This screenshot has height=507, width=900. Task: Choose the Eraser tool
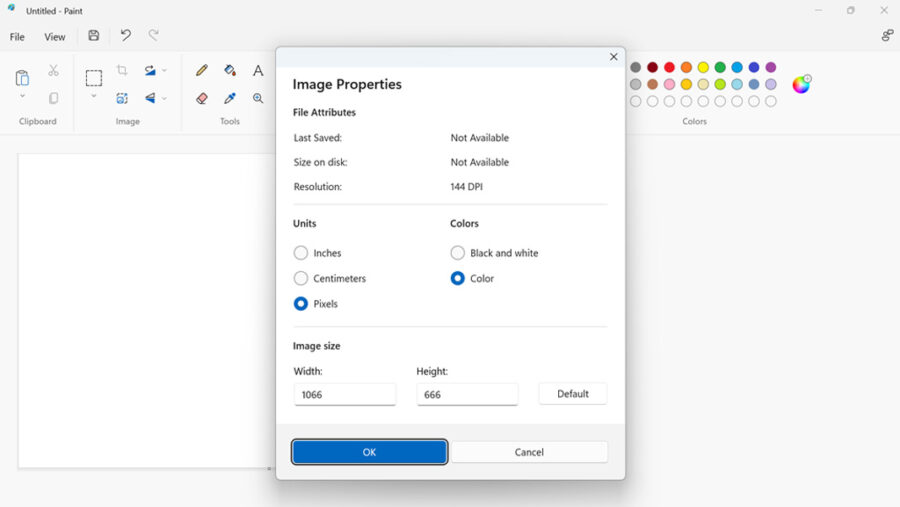[x=202, y=98]
